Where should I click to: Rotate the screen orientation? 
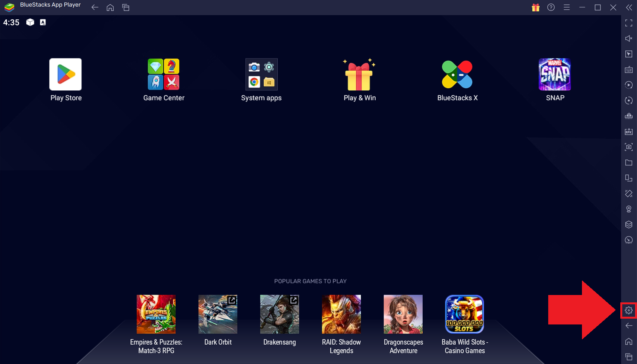pyautogui.click(x=629, y=100)
